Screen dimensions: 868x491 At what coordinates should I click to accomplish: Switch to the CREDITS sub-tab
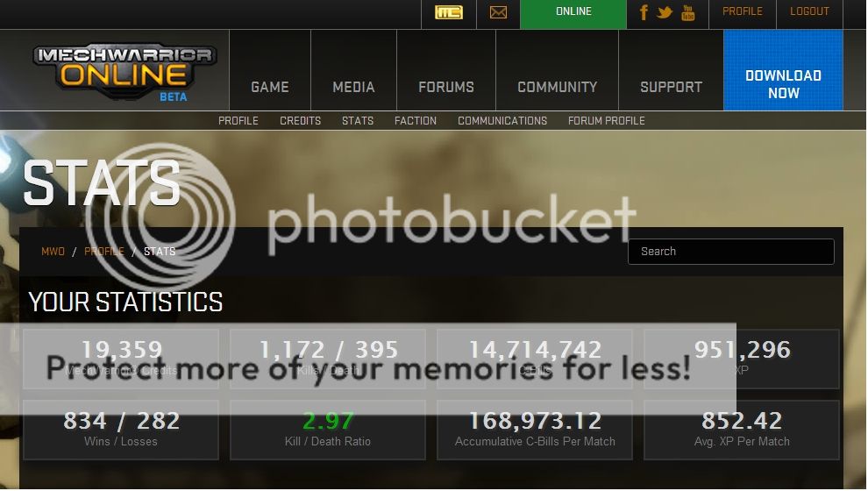[300, 121]
